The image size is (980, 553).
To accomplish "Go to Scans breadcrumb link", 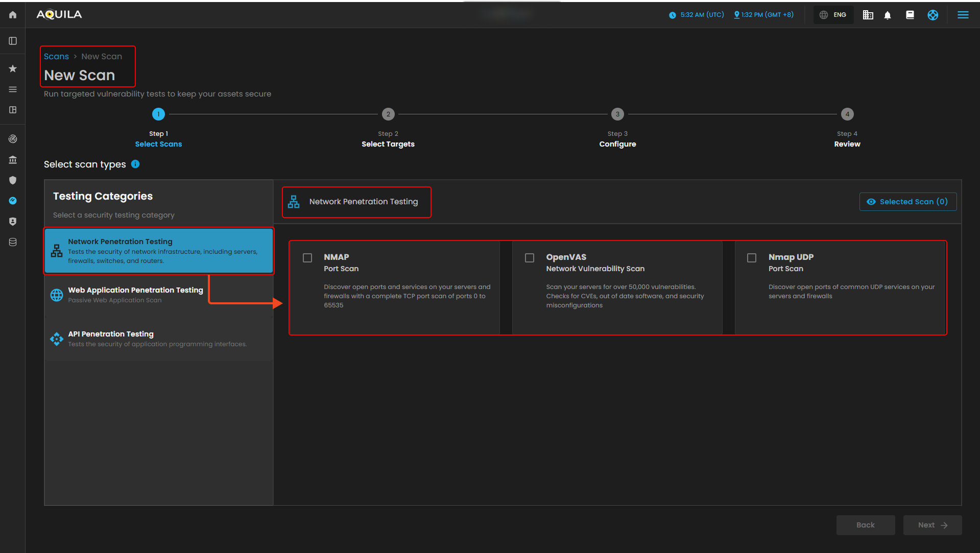I will (56, 56).
